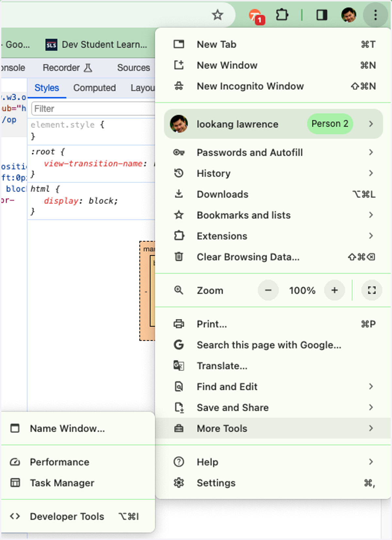Open Developer Tools from submenu
The height and width of the screenshot is (540, 392).
coord(78,516)
